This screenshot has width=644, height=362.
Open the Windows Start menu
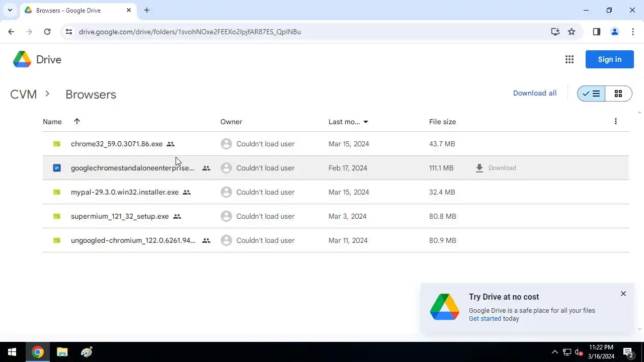[12, 352]
